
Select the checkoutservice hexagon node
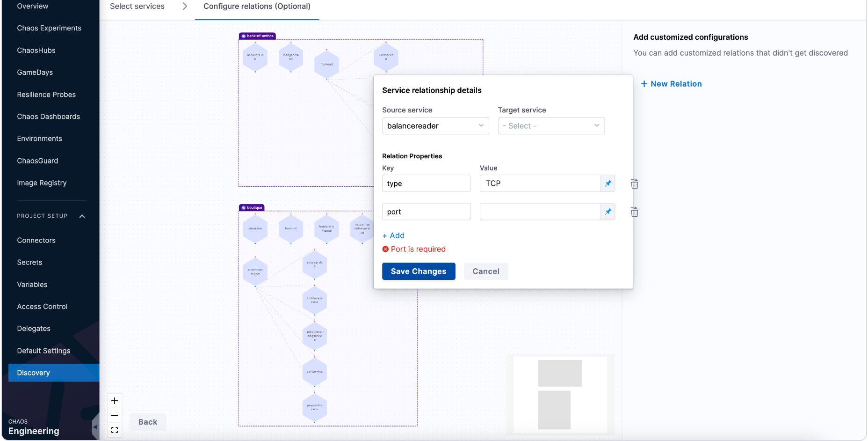point(255,272)
